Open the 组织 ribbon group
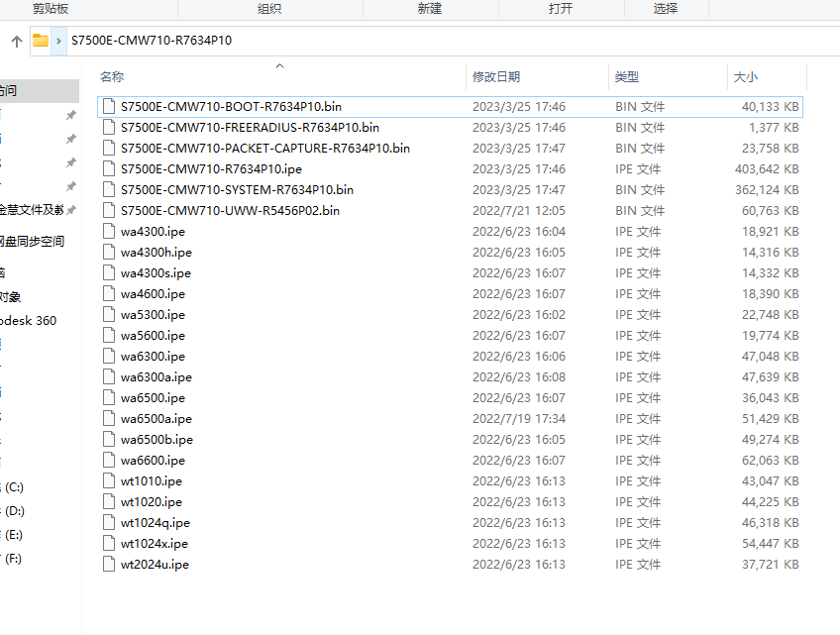Screen dimensions: 840x635 click(269, 9)
